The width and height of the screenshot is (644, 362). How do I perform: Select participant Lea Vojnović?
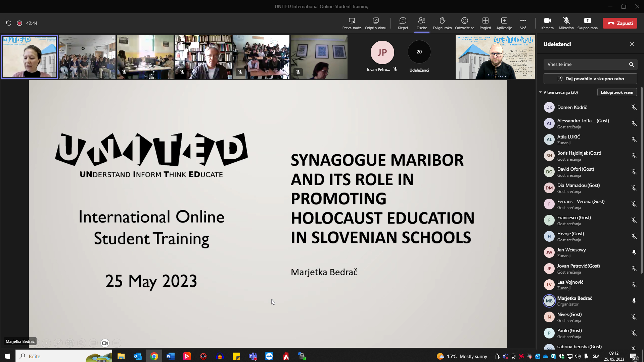pos(589,285)
